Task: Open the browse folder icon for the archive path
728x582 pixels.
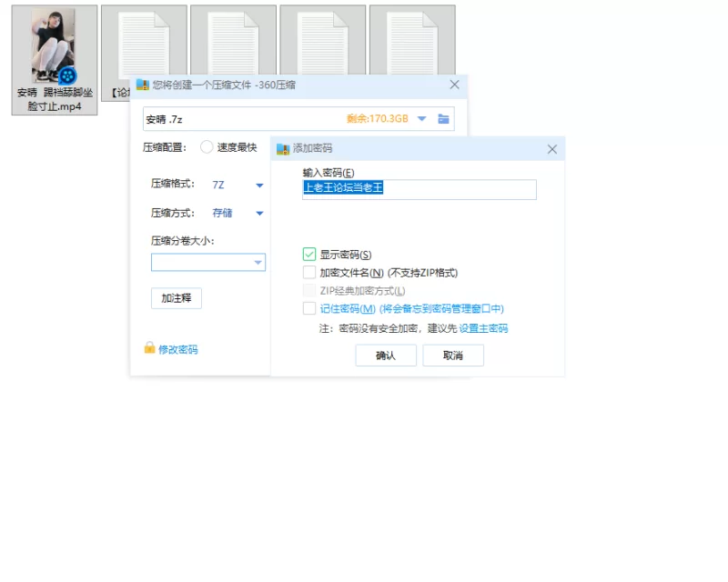Action: point(443,119)
